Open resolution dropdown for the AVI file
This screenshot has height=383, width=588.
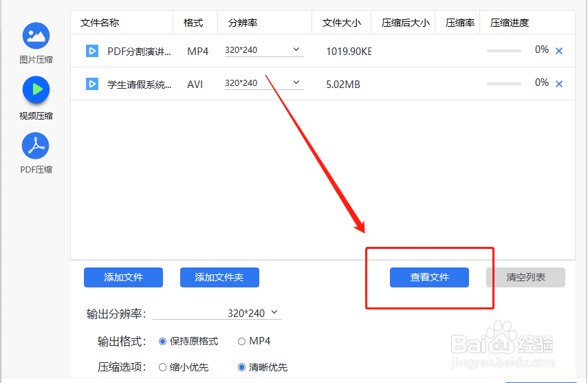[x=264, y=83]
